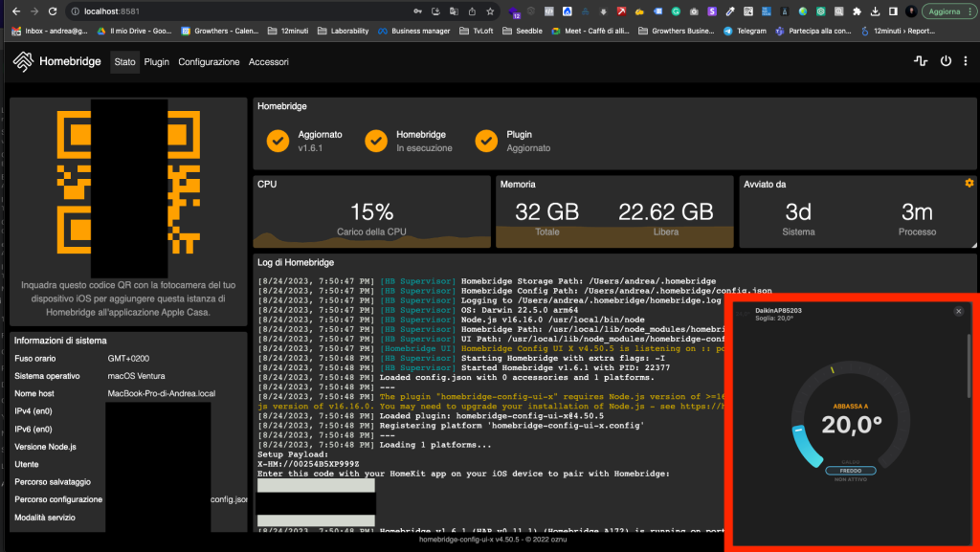Open the Plugin tab
Image resolution: width=980 pixels, height=552 pixels.
pos(156,62)
